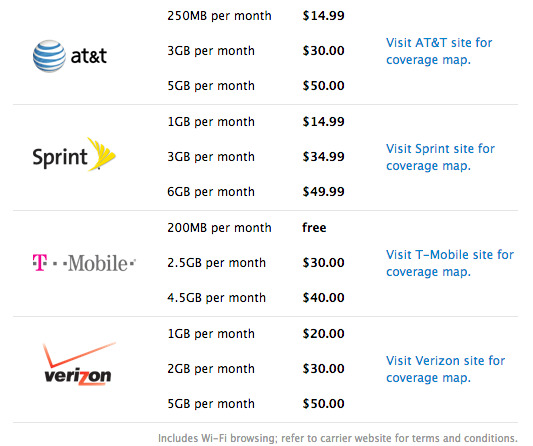Click the T-Mobile logo
The width and height of the screenshot is (533, 446).
pos(84,263)
